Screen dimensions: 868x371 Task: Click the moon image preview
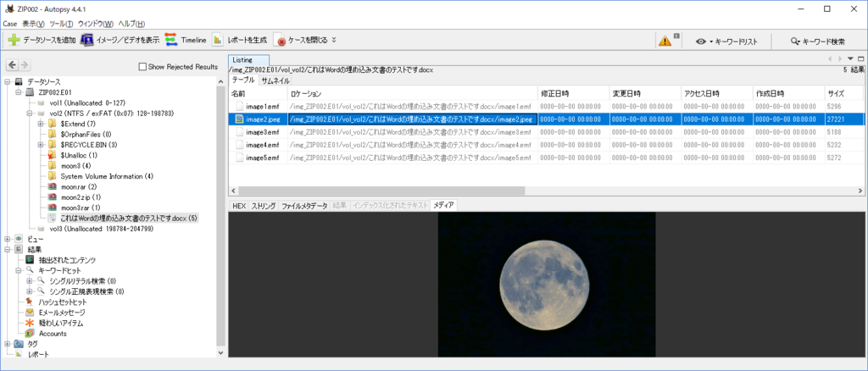click(547, 284)
